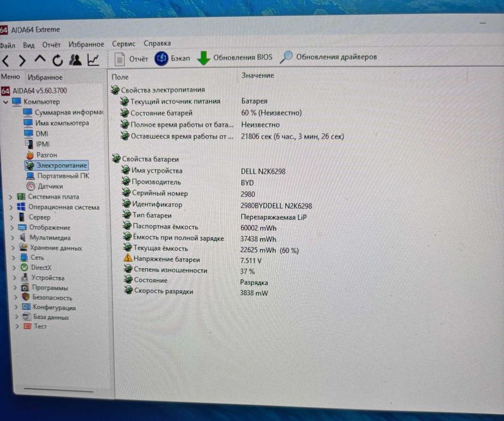Image resolution: width=504 pixels, height=421 pixels.
Task: Click the blue Бэкап backup icon
Action: point(161,58)
